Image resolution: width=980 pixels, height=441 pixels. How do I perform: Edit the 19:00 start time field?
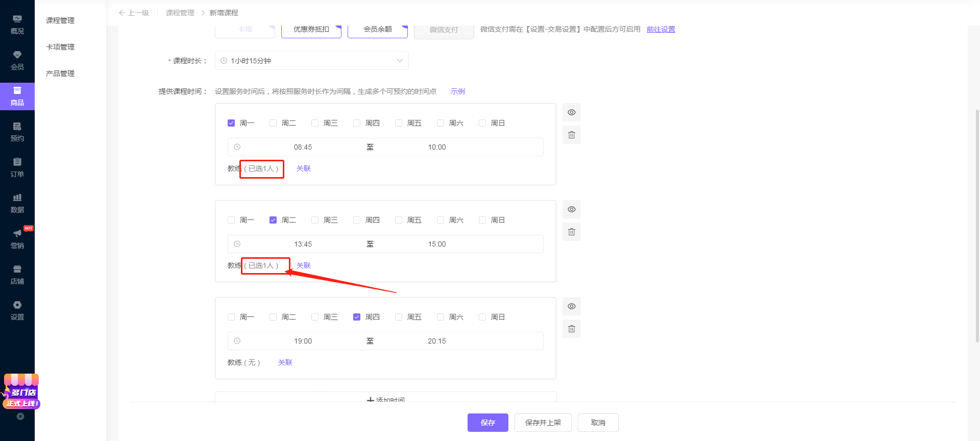tap(303, 341)
